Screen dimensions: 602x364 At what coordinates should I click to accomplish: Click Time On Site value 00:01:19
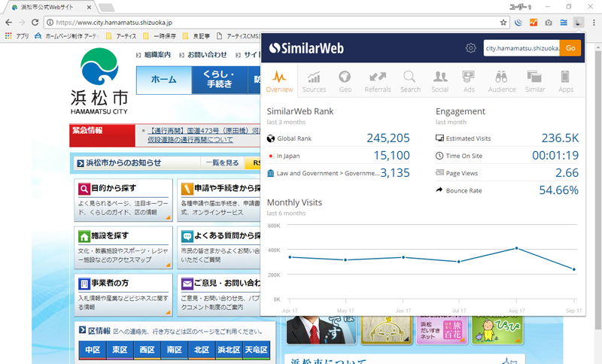pyautogui.click(x=555, y=156)
